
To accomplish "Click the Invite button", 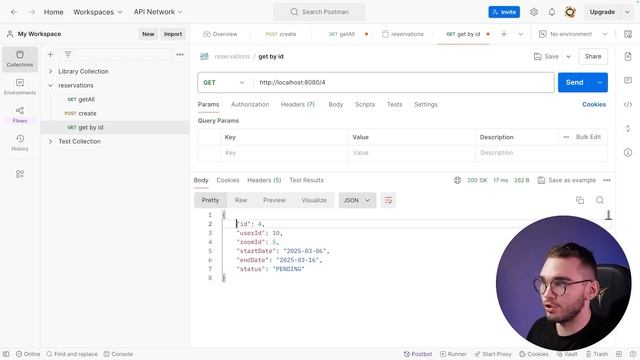I will point(504,12).
